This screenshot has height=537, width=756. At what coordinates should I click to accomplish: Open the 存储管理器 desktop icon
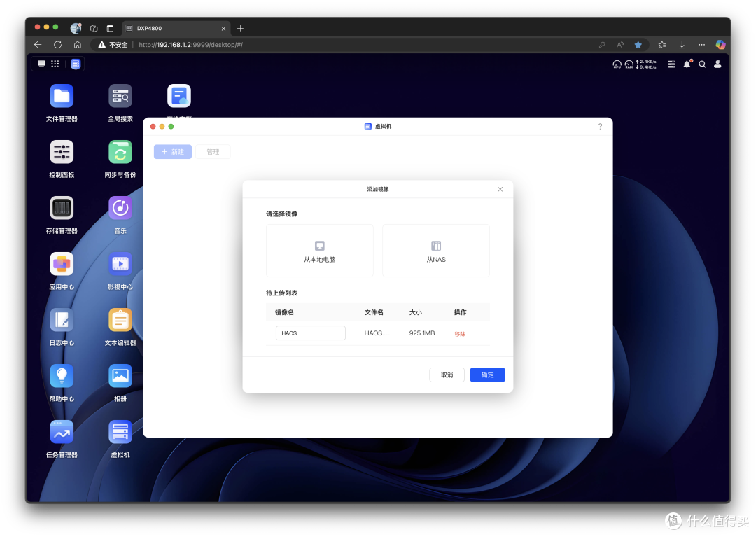click(62, 208)
